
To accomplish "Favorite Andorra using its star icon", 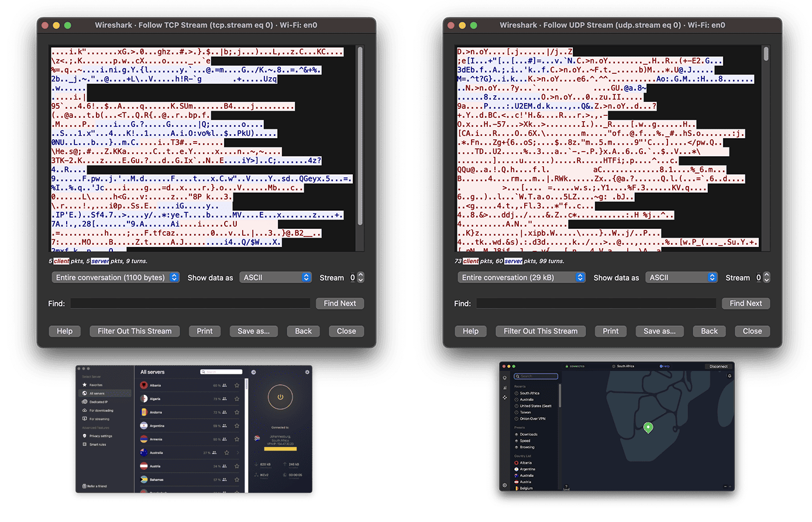I will pyautogui.click(x=236, y=413).
